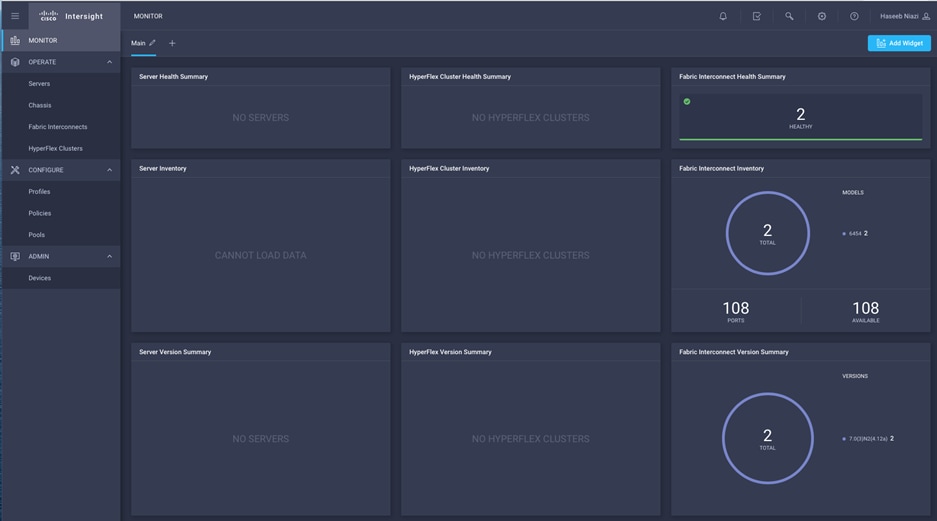Collapse the Configure section chevron

(109, 170)
